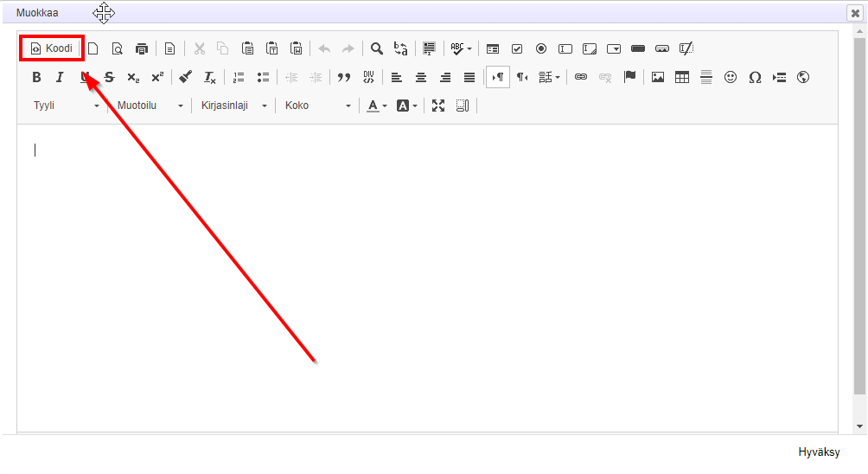
Task: Click the block quote icon
Action: click(x=344, y=78)
